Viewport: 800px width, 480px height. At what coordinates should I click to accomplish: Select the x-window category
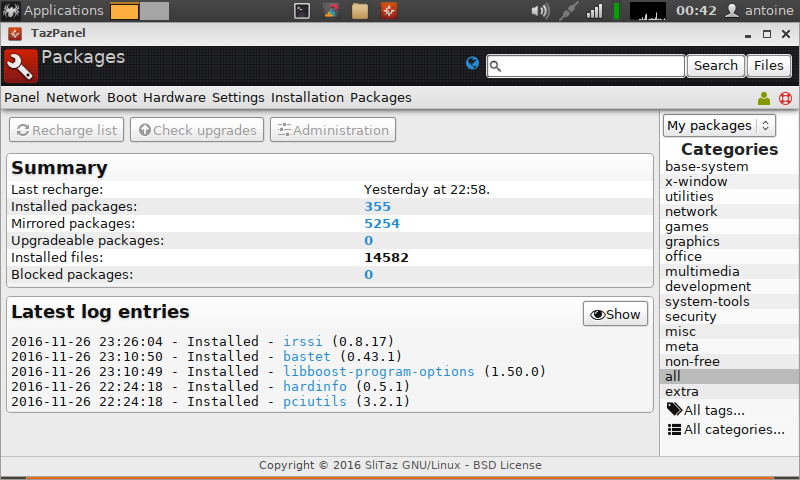click(696, 182)
